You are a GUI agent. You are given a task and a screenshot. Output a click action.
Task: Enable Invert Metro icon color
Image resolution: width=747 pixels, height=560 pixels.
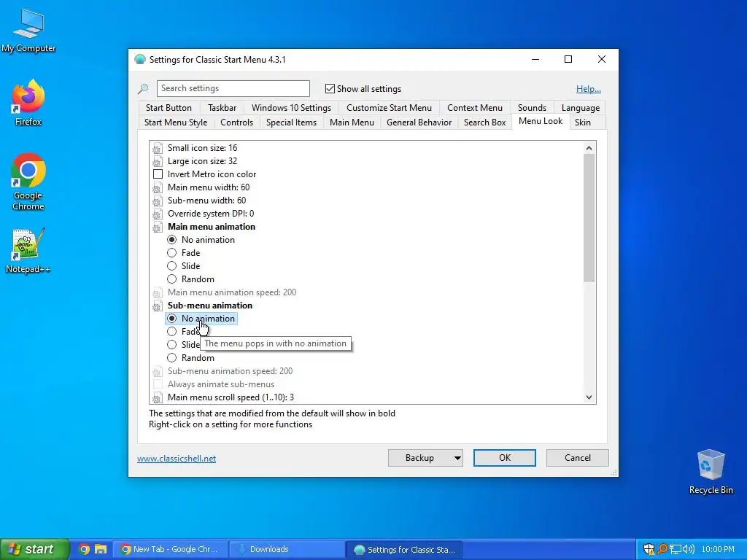coord(158,174)
